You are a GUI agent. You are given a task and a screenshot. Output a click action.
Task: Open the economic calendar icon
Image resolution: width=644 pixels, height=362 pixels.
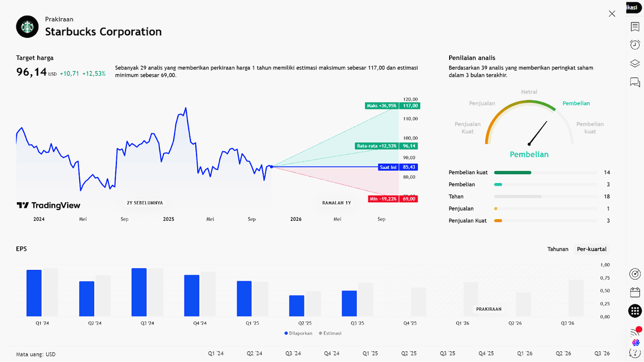click(635, 292)
